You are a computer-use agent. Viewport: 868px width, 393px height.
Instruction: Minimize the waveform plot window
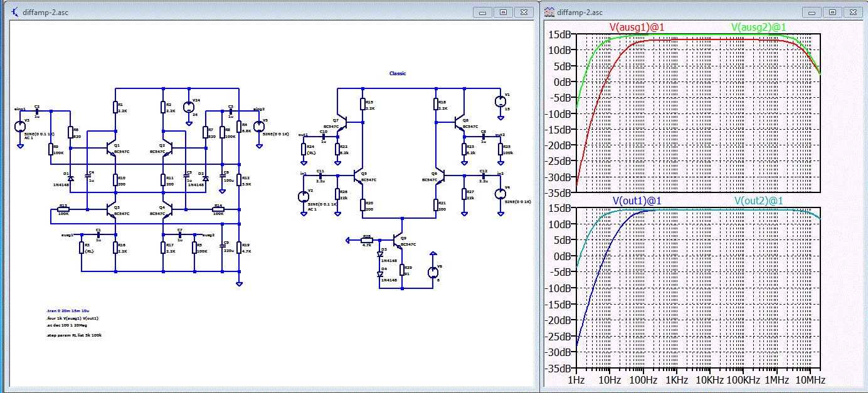pyautogui.click(x=812, y=12)
